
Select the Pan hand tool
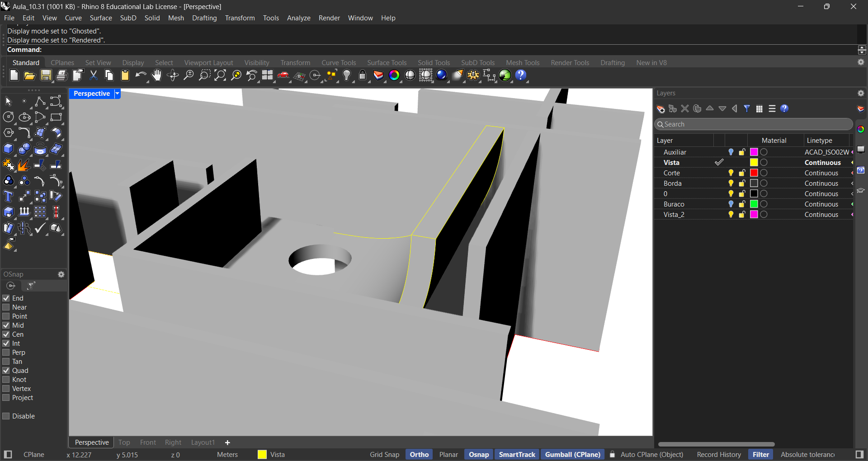(x=157, y=75)
